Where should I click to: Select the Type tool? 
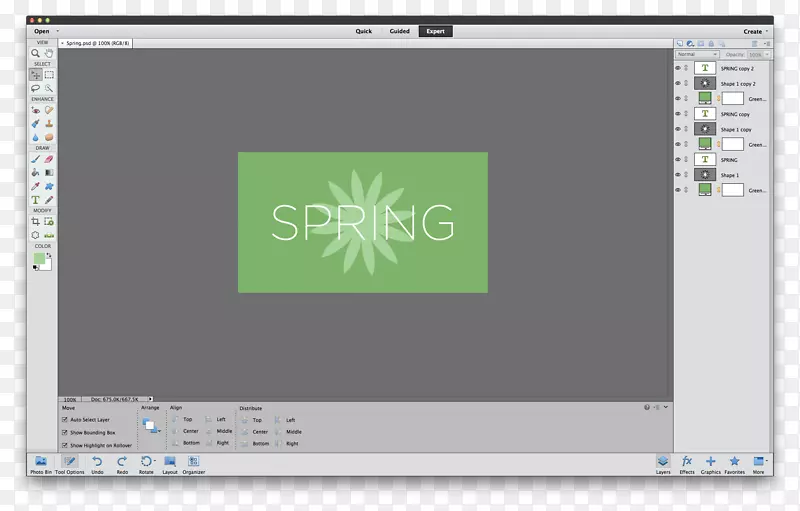click(x=35, y=200)
